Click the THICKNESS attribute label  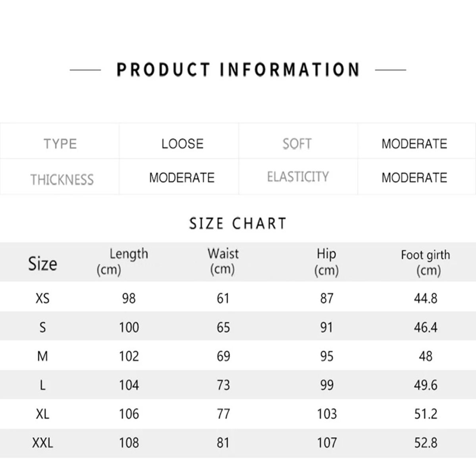62,180
